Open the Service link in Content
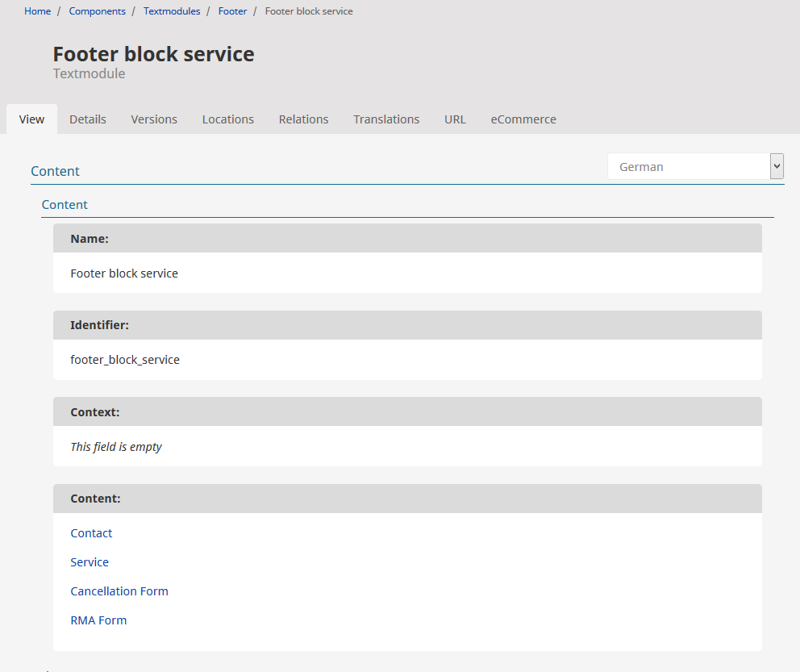800x672 pixels. click(90, 562)
